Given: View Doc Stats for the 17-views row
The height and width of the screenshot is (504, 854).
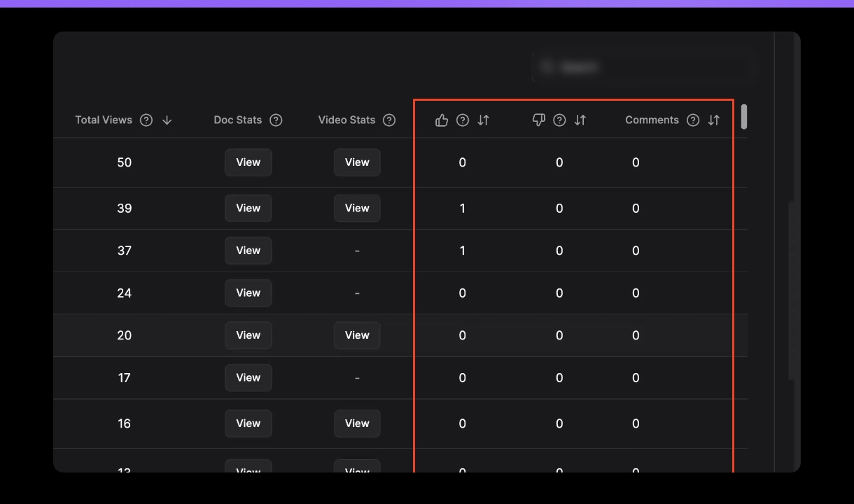Looking at the screenshot, I should (248, 378).
